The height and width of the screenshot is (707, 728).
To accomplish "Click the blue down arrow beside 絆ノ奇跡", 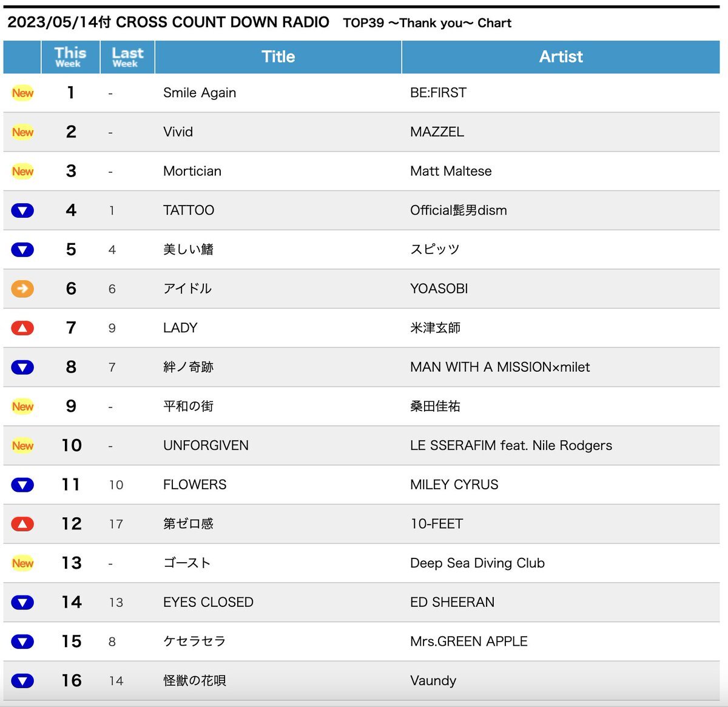I will (22, 367).
